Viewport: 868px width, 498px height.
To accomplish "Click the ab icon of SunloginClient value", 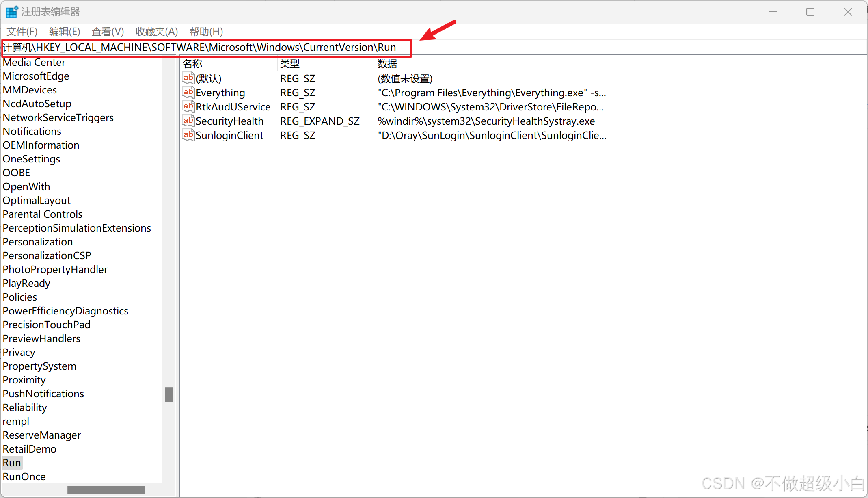I will tap(188, 135).
